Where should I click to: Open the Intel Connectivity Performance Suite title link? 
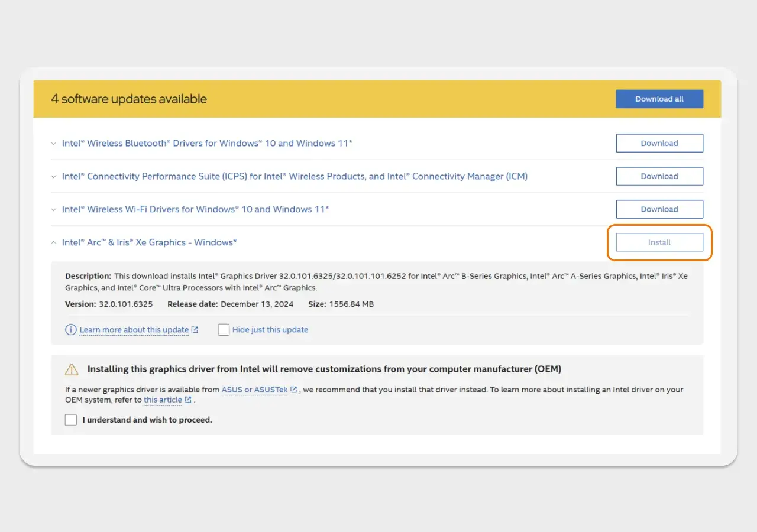tap(295, 176)
